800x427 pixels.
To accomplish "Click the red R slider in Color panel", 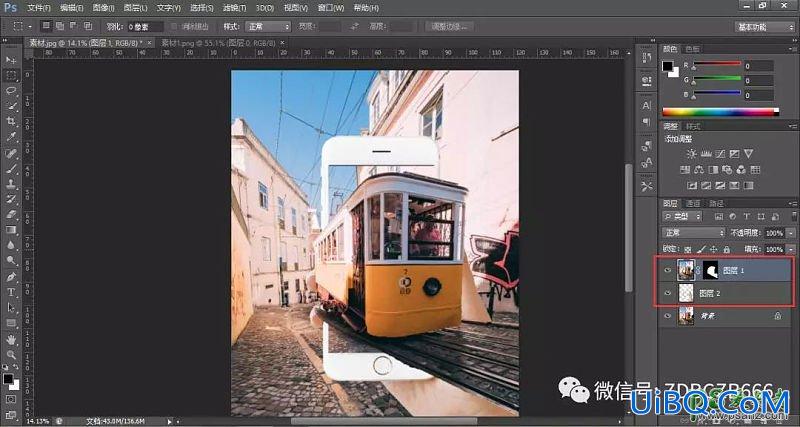I will [x=716, y=63].
